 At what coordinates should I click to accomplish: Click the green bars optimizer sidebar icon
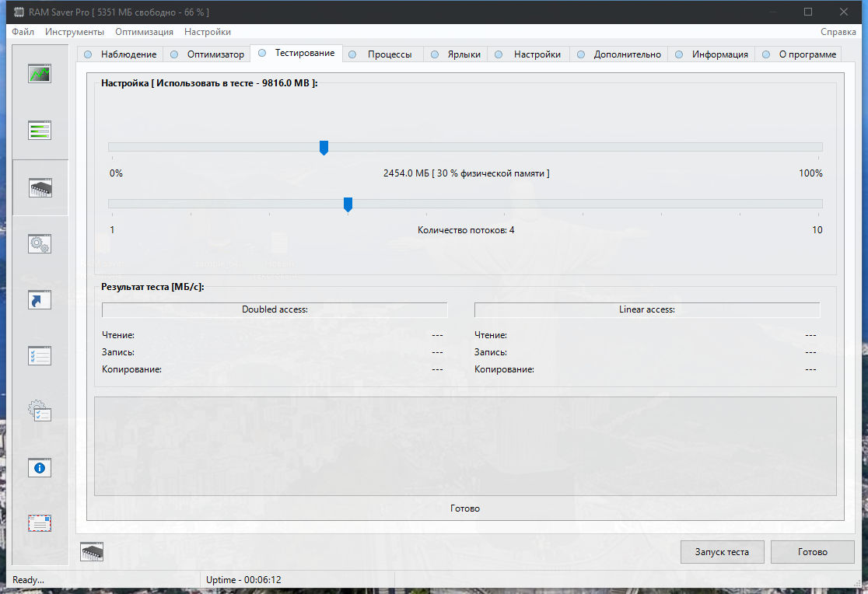coord(40,131)
